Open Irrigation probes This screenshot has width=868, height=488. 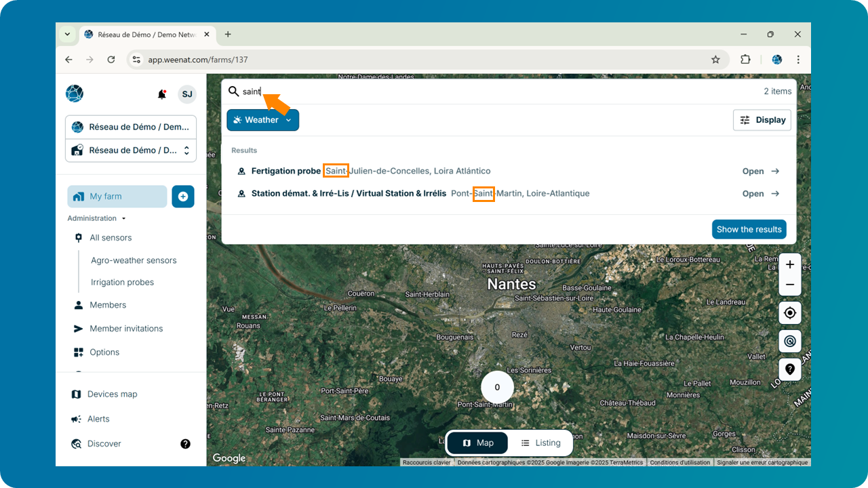coord(122,283)
